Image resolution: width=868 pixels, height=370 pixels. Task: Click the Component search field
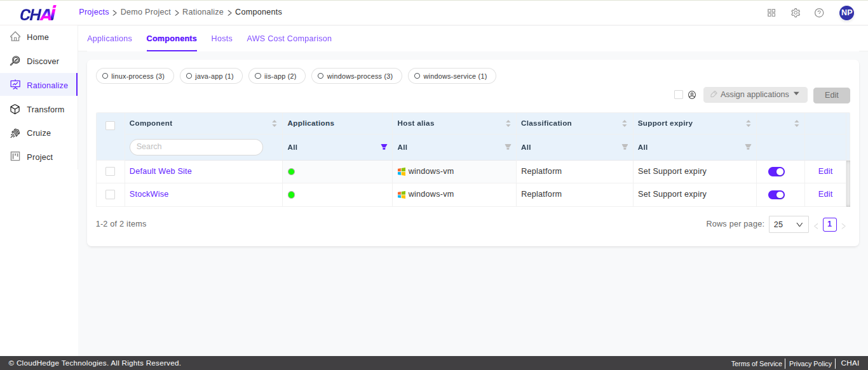pyautogui.click(x=196, y=147)
